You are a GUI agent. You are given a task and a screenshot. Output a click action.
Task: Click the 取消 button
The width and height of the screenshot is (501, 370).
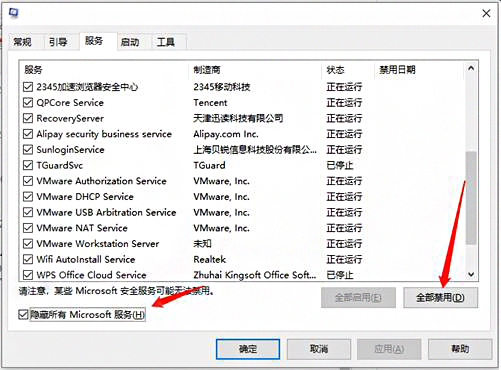(x=319, y=349)
